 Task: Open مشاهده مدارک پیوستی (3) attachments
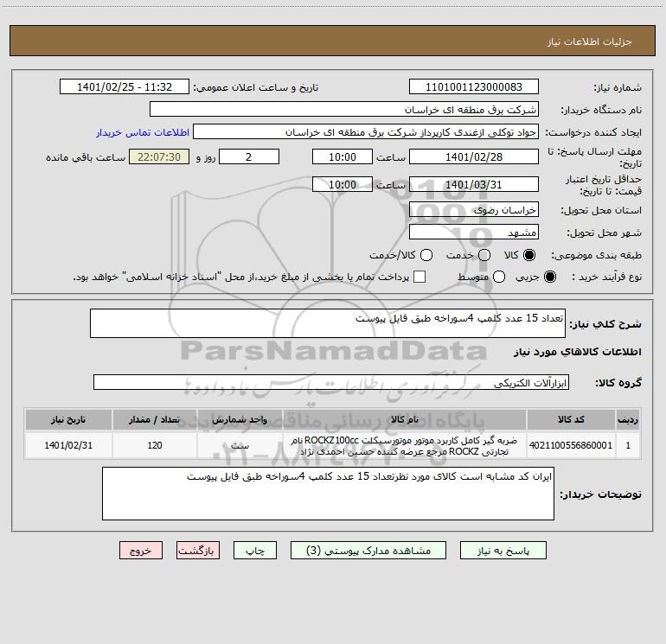click(x=368, y=551)
